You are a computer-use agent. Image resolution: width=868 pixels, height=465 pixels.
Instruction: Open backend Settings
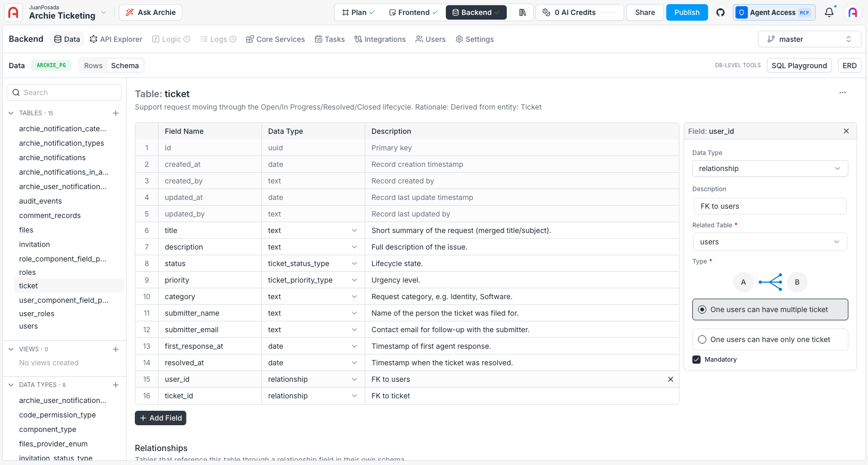click(474, 39)
